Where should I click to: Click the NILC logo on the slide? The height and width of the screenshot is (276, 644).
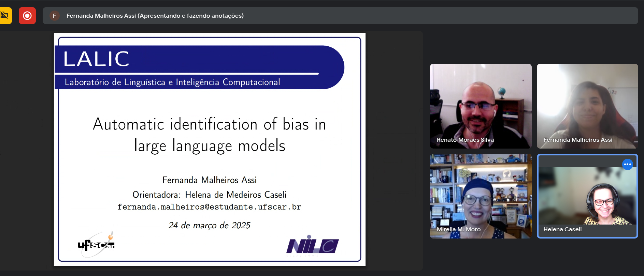pos(312,246)
